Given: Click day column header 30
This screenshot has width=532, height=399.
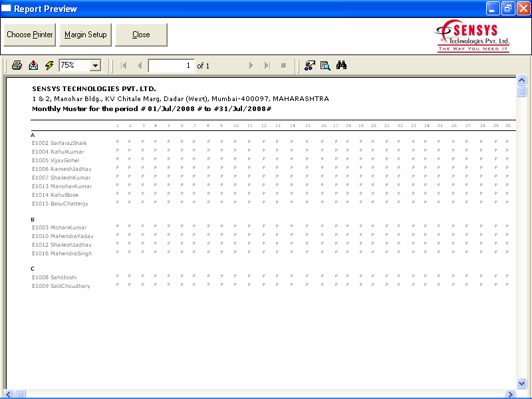Looking at the screenshot, I should point(508,126).
